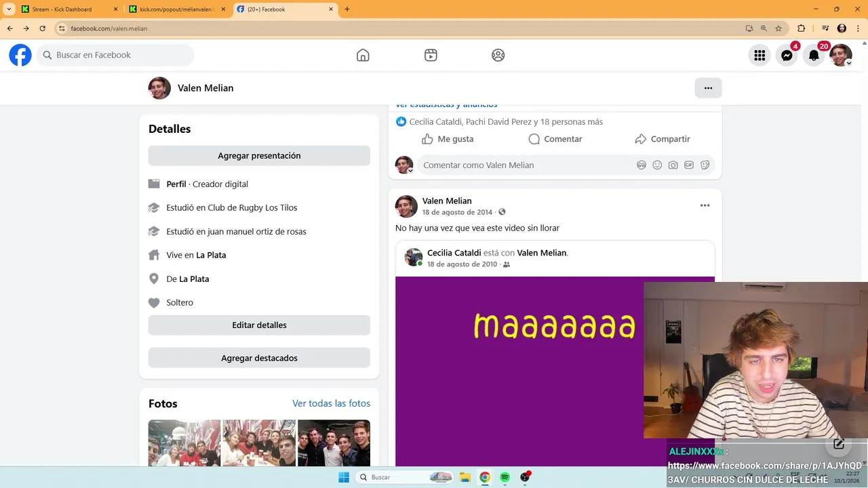Viewport: 868px width, 488px height.
Task: Open a new browser tab
Action: point(347,9)
